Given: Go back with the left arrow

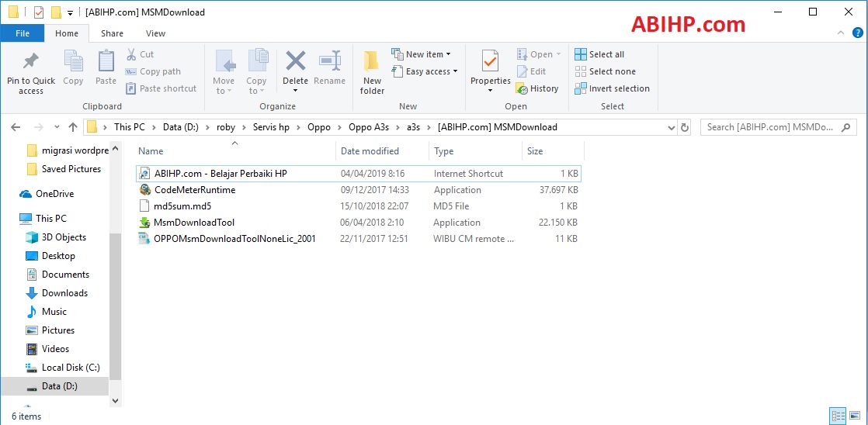Looking at the screenshot, I should click(16, 127).
